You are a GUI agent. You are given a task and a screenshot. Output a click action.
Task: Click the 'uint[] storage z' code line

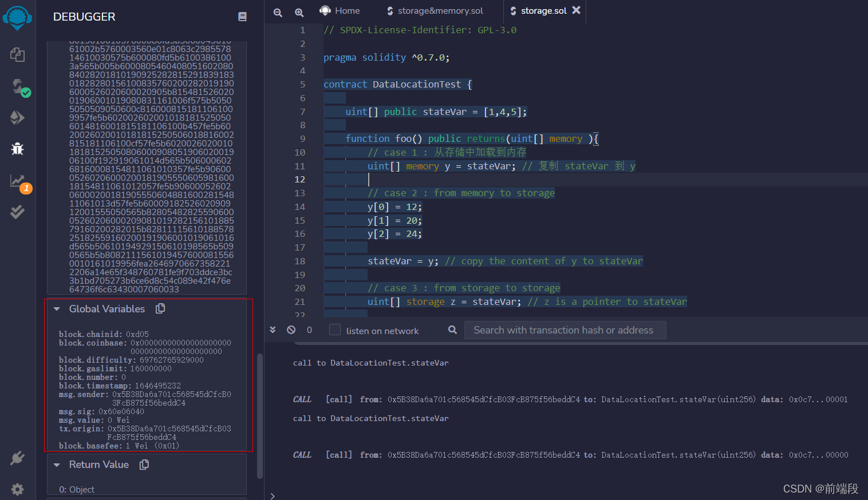tap(527, 301)
